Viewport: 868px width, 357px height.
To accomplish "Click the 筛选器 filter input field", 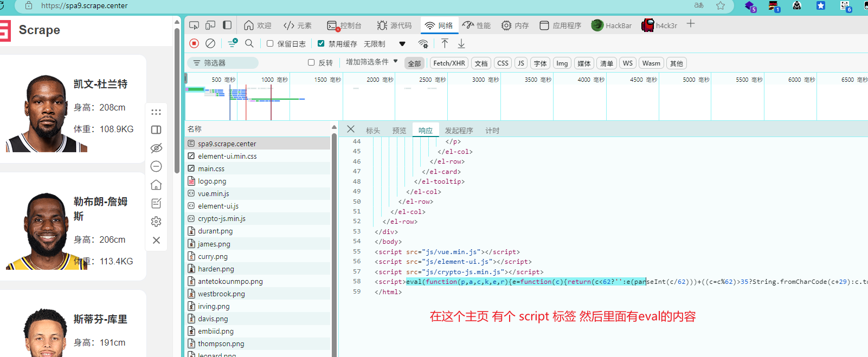I will tap(223, 63).
